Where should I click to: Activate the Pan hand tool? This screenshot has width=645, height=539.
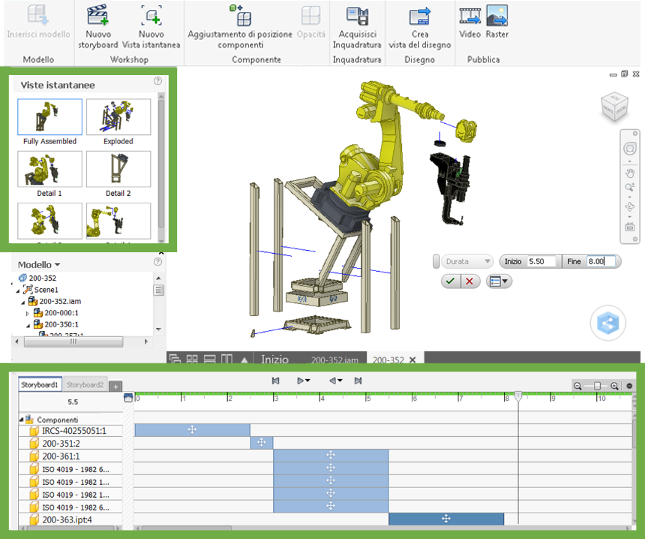(x=630, y=173)
